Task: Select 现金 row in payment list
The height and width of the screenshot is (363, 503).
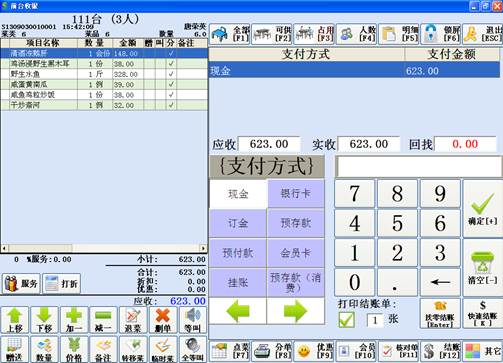Action: click(x=354, y=71)
